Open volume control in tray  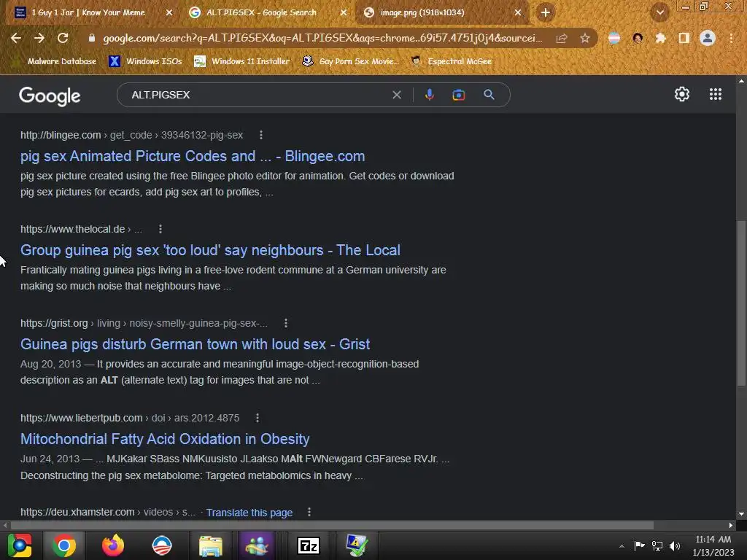pos(675,545)
